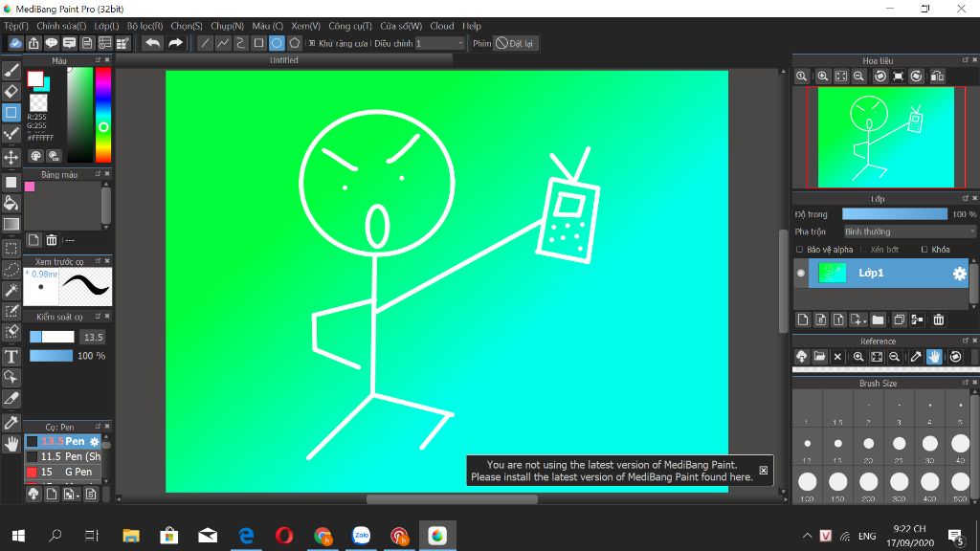The image size is (980, 551).
Task: Adjust the Độ trong opacity slider
Action: click(895, 214)
